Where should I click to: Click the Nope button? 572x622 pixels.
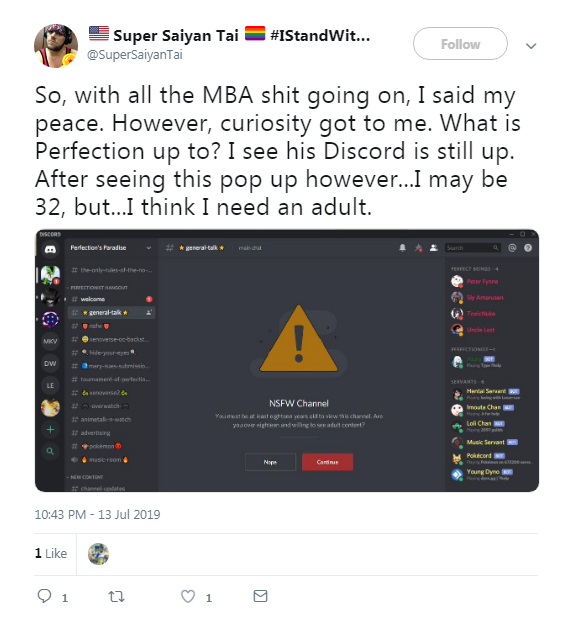click(270, 462)
